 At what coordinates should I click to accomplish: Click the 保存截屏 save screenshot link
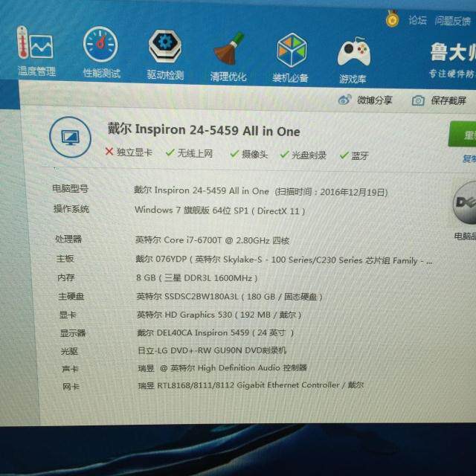click(448, 101)
